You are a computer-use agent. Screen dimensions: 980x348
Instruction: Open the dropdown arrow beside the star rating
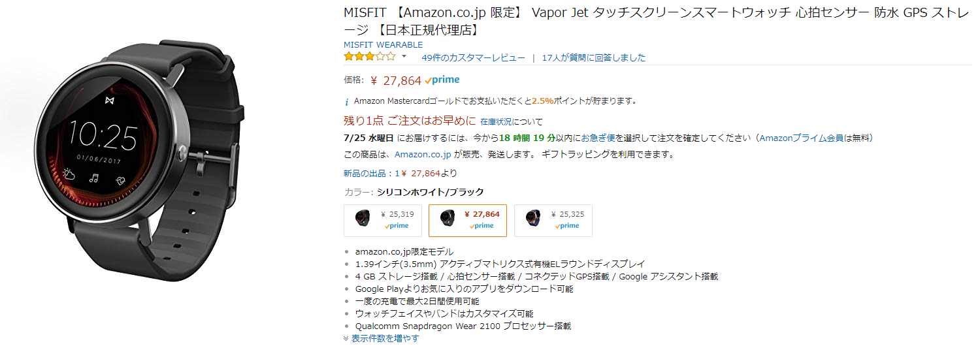404,57
